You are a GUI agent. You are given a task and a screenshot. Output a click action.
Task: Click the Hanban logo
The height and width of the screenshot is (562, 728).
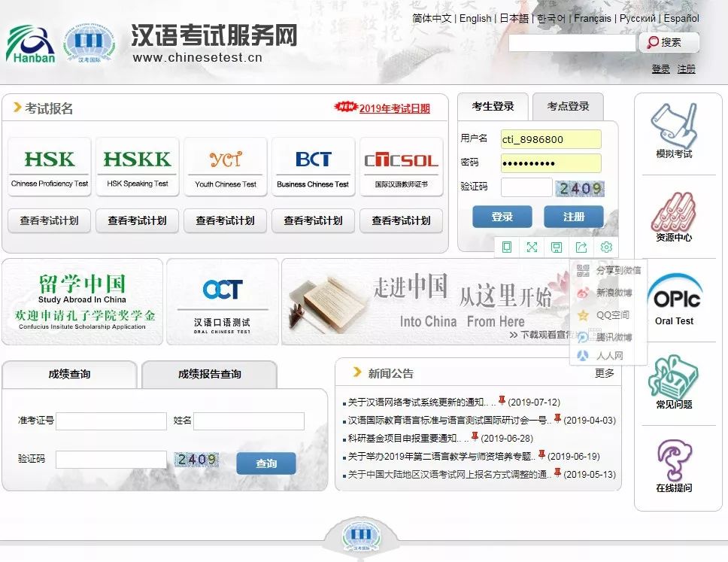point(30,44)
